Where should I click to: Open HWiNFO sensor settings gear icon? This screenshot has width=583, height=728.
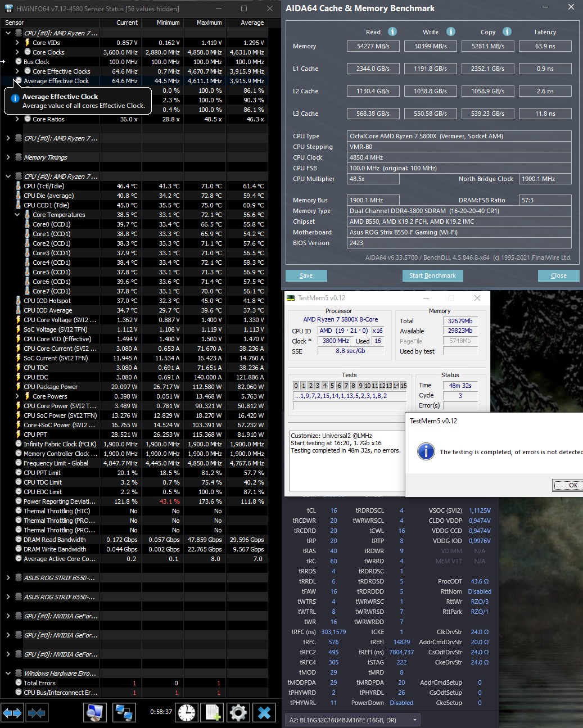click(238, 713)
